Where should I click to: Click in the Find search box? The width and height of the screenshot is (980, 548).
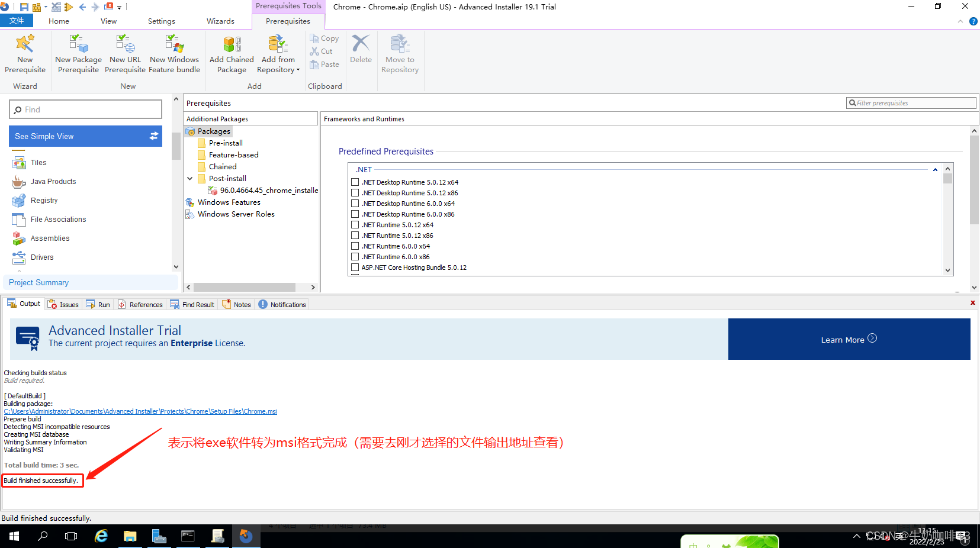[x=85, y=109]
